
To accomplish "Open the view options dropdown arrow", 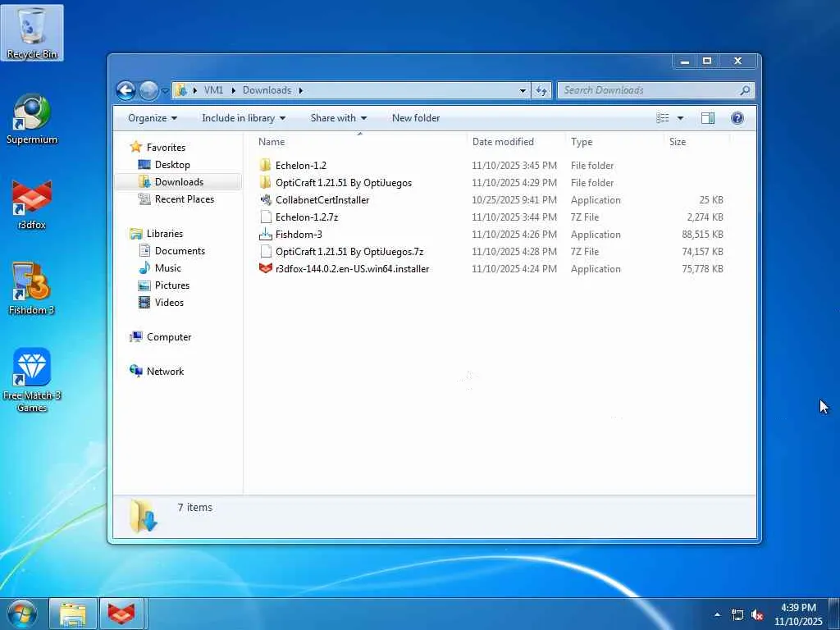I will 680,118.
